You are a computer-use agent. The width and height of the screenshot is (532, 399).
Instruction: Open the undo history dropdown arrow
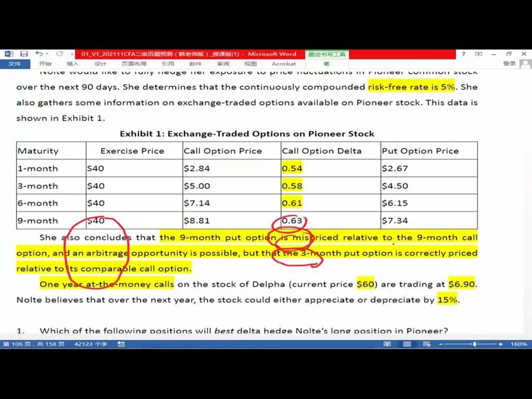[47, 54]
